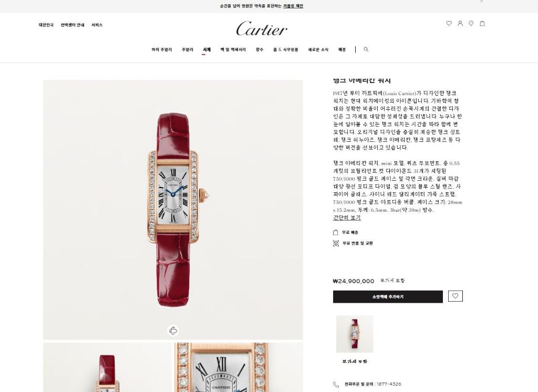538x392 pixels.
Task: Close the top announcement banner
Action: (x=482, y=2)
